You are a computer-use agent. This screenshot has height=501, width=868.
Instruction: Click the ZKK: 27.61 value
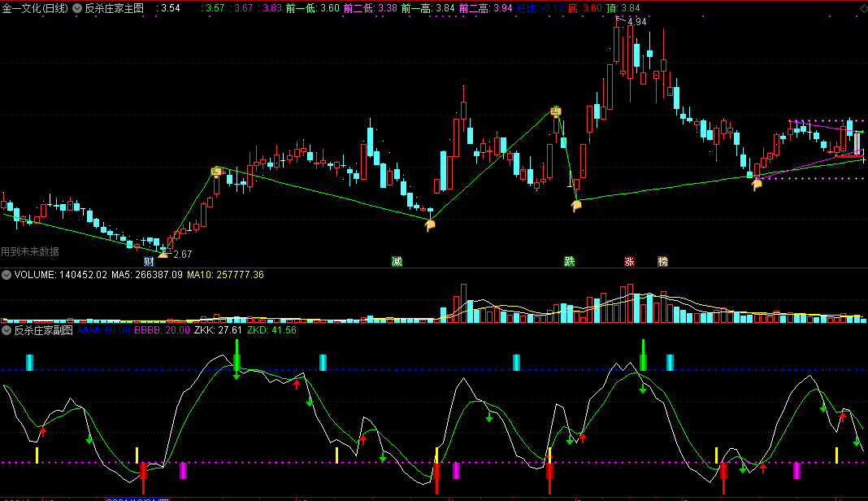218,329
